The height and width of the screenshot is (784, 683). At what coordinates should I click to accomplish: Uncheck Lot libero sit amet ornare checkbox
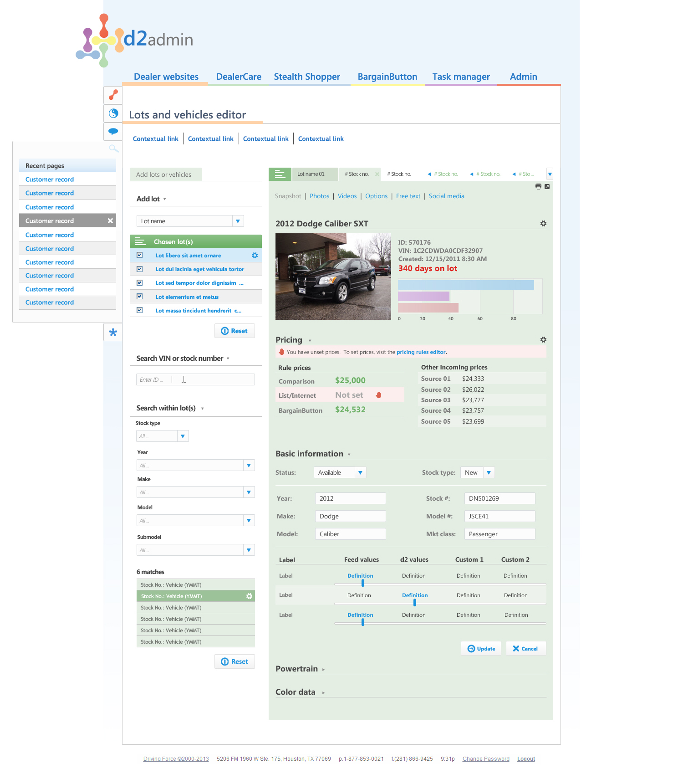click(x=140, y=255)
